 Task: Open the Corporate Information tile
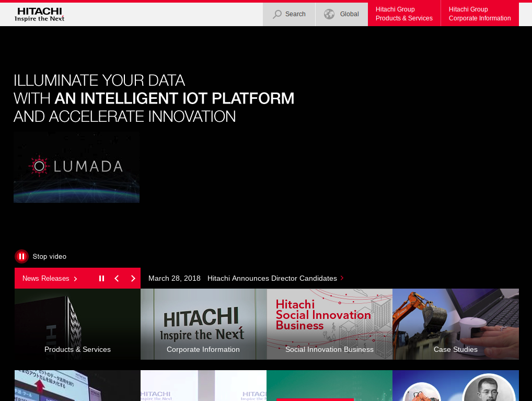204,324
